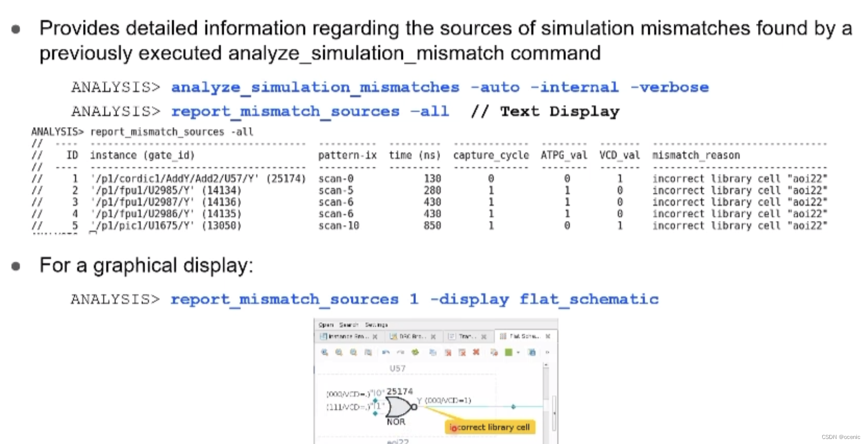Click the redo arrow toolbar icon

(x=400, y=353)
